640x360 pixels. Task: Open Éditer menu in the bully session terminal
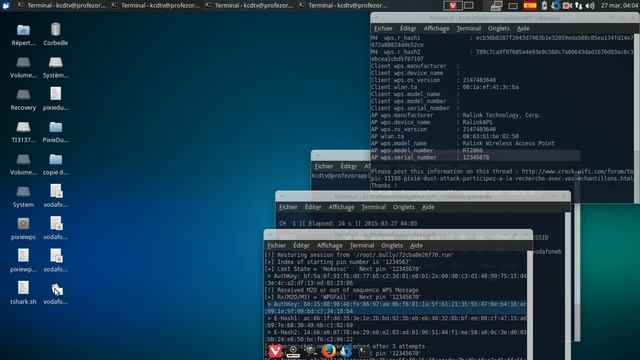click(x=301, y=246)
